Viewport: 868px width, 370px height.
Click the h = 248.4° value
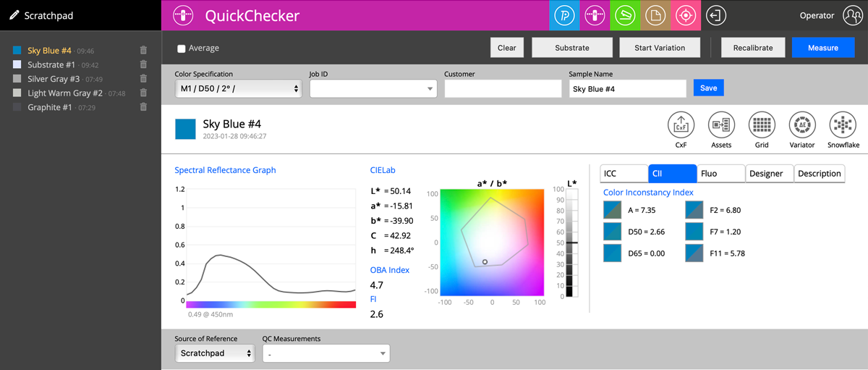pyautogui.click(x=392, y=250)
